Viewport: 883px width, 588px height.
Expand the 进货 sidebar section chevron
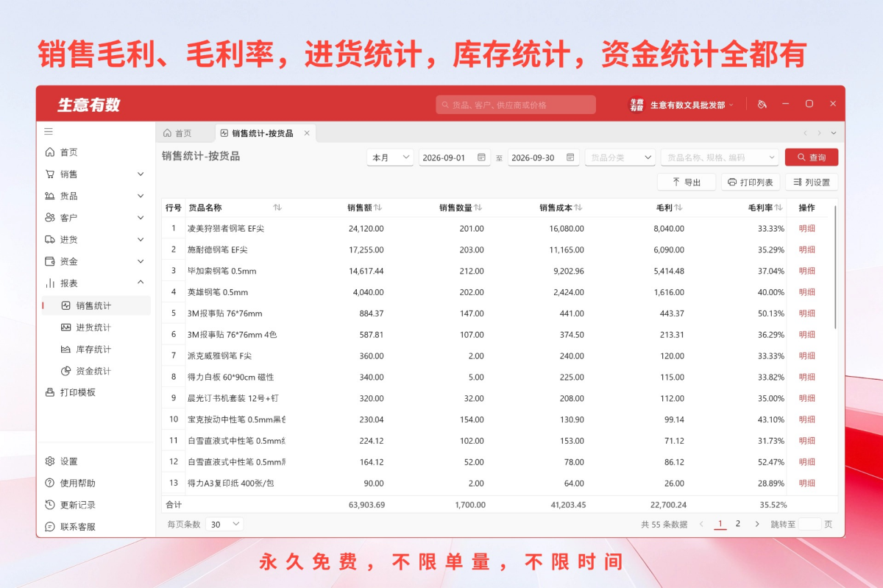[141, 239]
